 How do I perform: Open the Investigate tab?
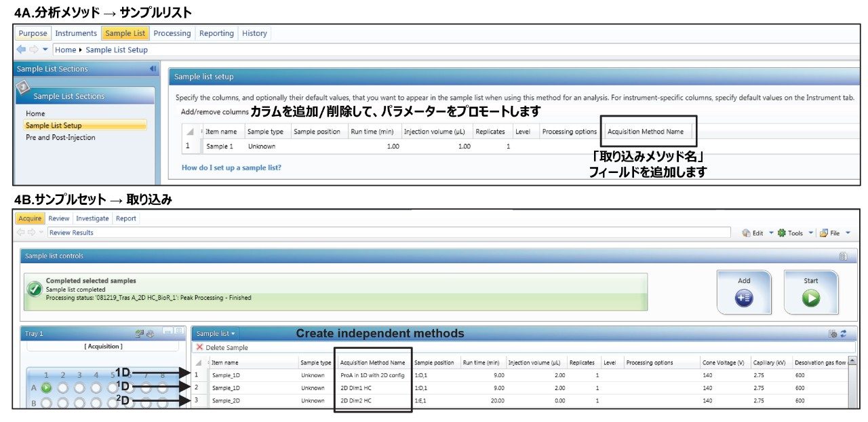(x=92, y=218)
